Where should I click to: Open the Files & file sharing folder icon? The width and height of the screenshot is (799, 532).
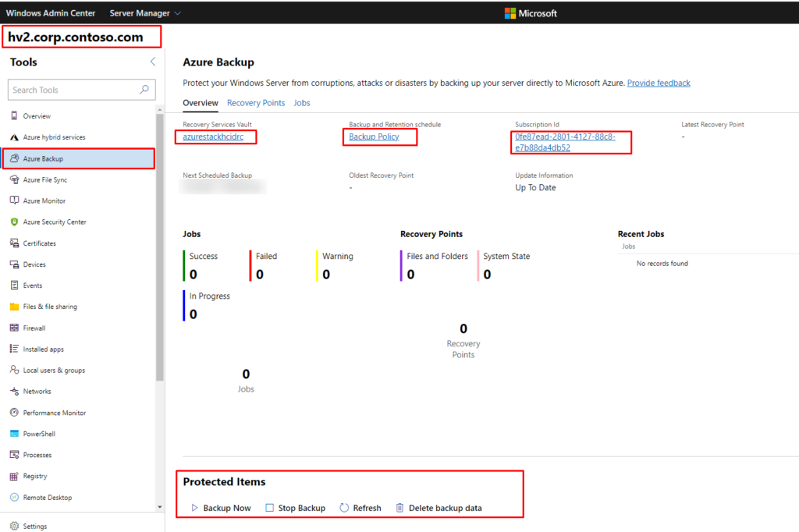coord(14,307)
